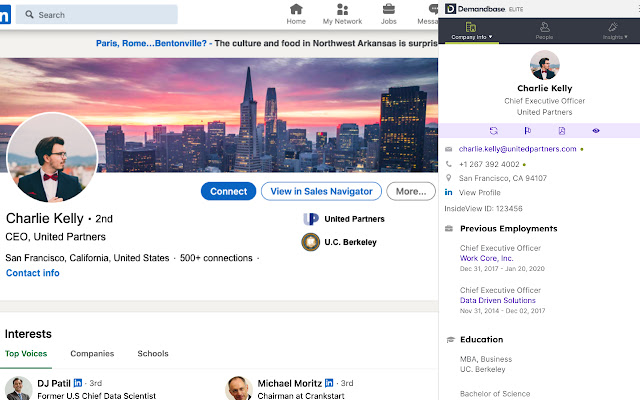Toggle the eye visibility icon
Viewport: 640px width, 400px height.
[596, 131]
